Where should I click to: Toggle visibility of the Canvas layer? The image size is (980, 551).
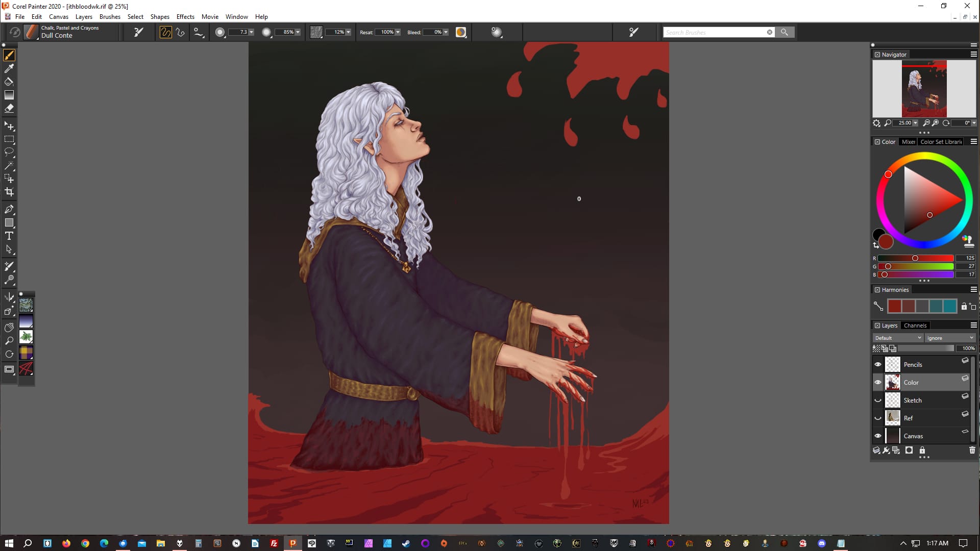coord(878,436)
